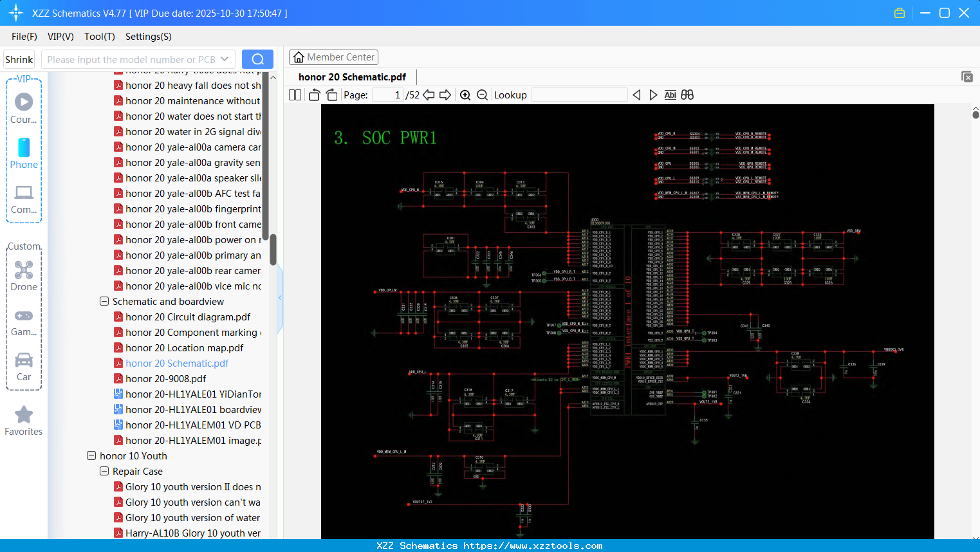Open honor 20 water does not start case
This screenshot has height=552, width=980.
coord(188,116)
